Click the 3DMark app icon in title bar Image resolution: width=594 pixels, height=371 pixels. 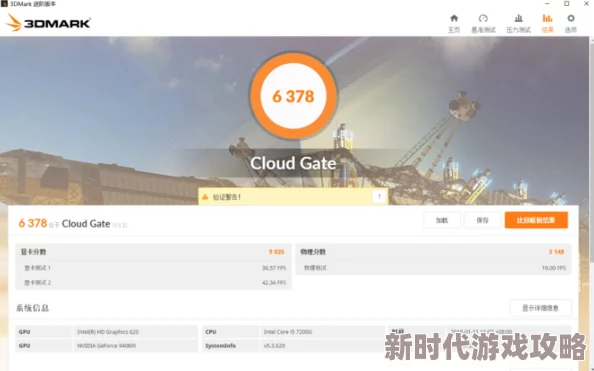4,3
